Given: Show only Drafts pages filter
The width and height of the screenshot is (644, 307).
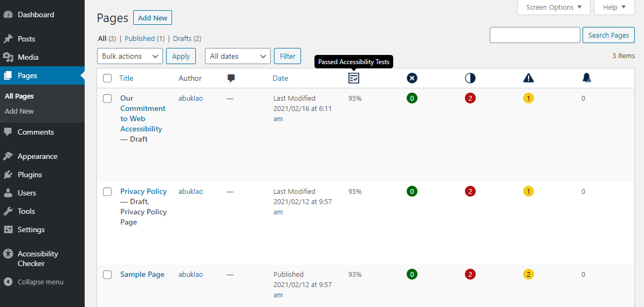Looking at the screenshot, I should pos(182,39).
